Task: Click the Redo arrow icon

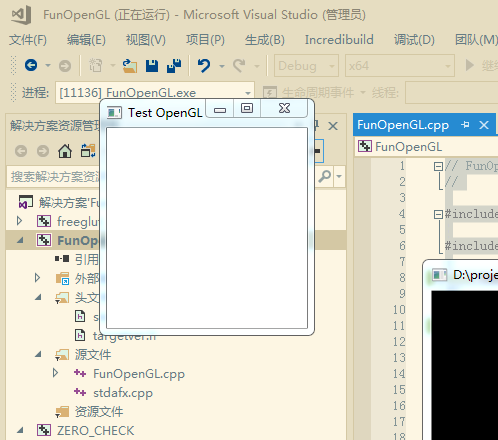Action: pos(239,65)
